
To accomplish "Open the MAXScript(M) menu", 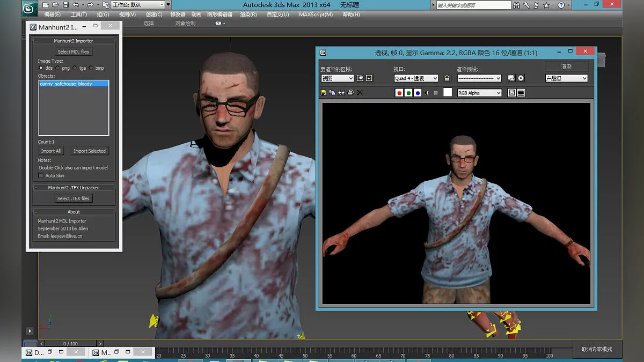I will point(316,14).
